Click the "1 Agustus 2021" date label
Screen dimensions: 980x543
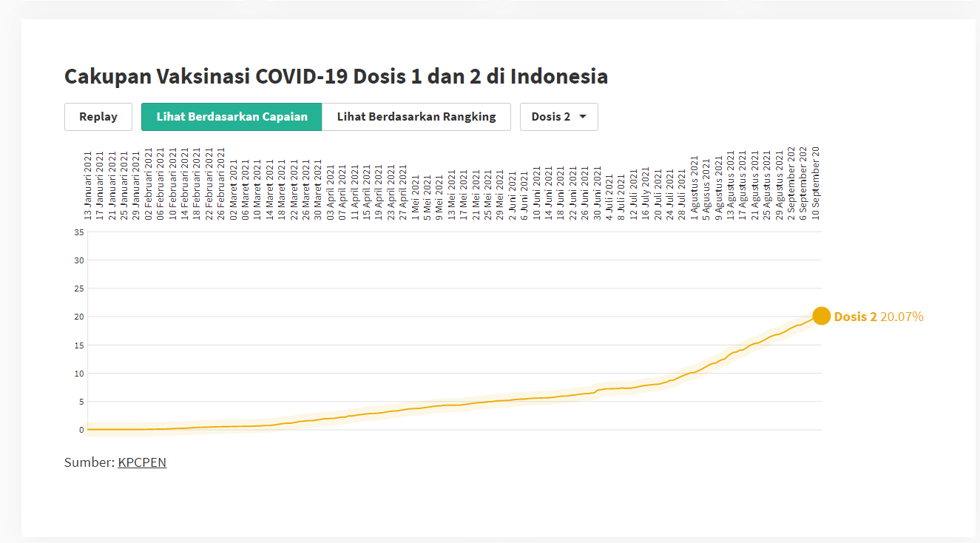point(694,188)
